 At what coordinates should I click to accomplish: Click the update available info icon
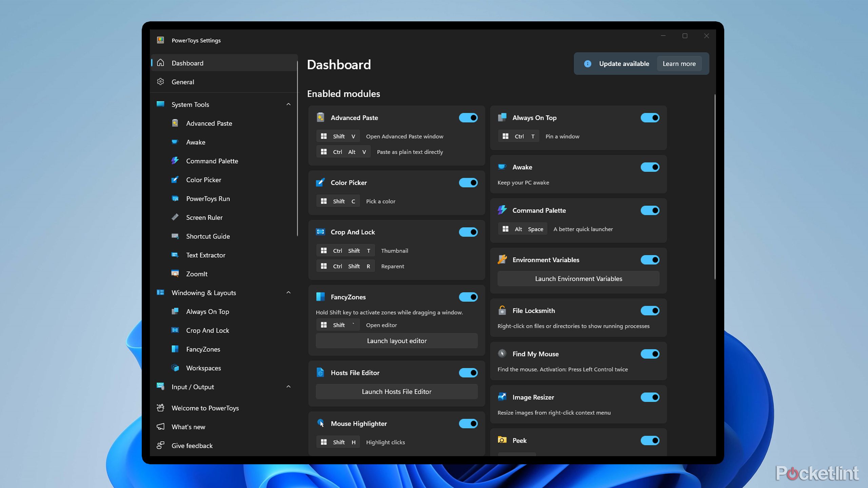588,64
